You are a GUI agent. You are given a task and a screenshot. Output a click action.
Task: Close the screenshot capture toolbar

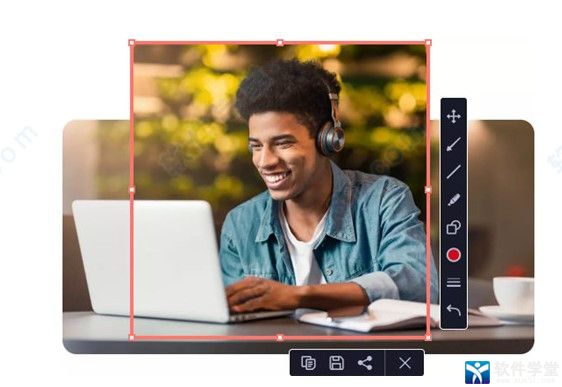[x=405, y=363]
